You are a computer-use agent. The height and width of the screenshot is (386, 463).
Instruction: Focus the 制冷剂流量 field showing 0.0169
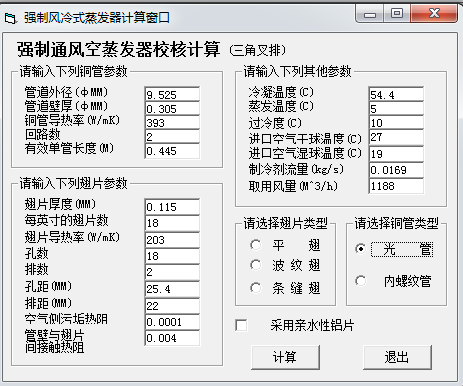click(x=396, y=170)
